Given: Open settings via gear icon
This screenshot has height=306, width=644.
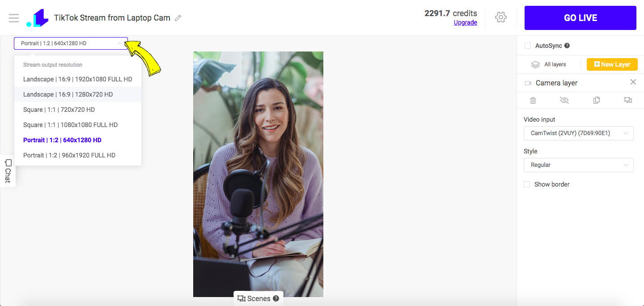Looking at the screenshot, I should tap(501, 17).
